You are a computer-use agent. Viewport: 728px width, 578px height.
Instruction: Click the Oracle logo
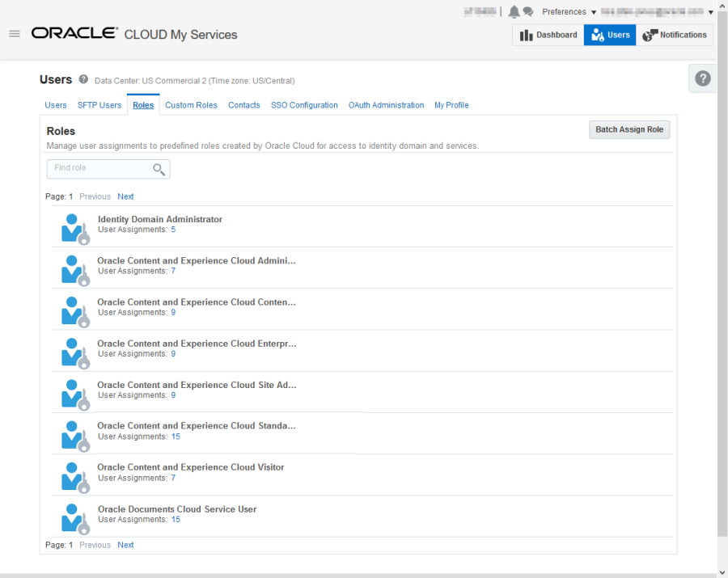(x=74, y=33)
